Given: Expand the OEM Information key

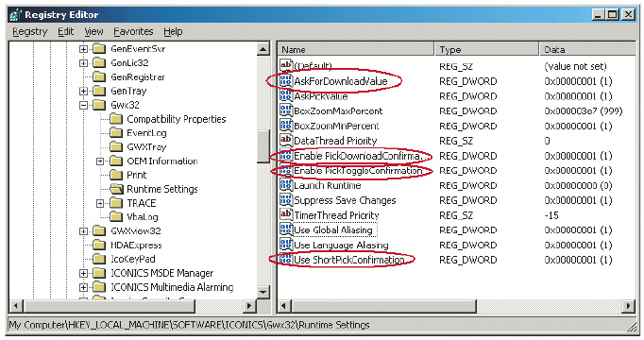Looking at the screenshot, I should pyautogui.click(x=100, y=161).
